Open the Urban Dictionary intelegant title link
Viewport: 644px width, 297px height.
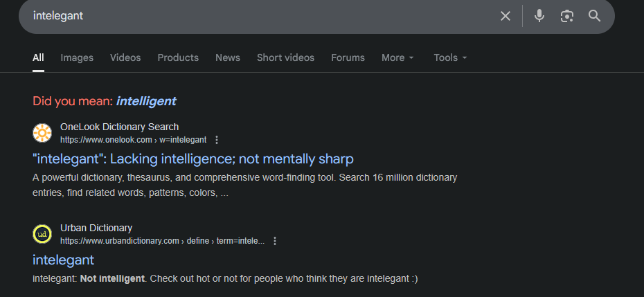[x=63, y=260]
